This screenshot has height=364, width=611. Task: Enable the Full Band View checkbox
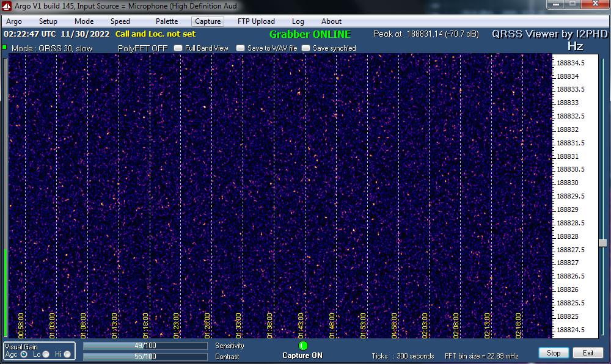(178, 48)
